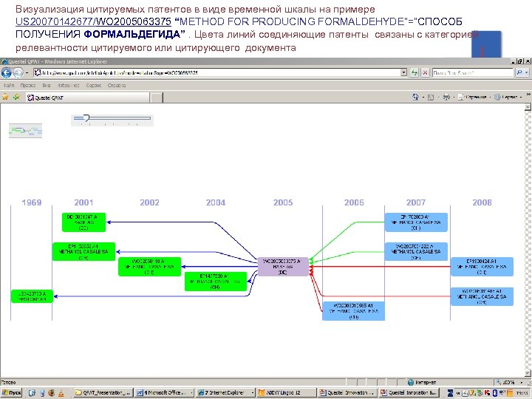Screen dimensions: 532x399
Task: Select the 2005 timeline year header
Action: tap(283, 202)
